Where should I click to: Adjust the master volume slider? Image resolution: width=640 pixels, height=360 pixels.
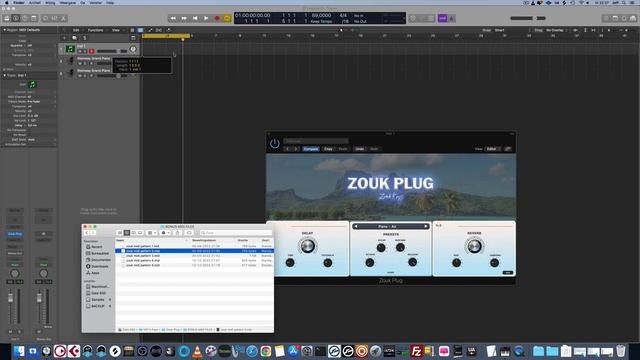pyautogui.click(x=528, y=18)
